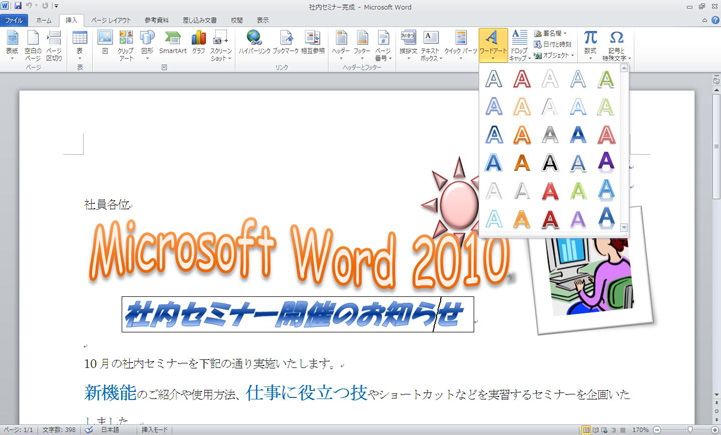Screen dimensions: 721x435
Task: Switch to the View (表示) tab
Action: [x=263, y=20]
